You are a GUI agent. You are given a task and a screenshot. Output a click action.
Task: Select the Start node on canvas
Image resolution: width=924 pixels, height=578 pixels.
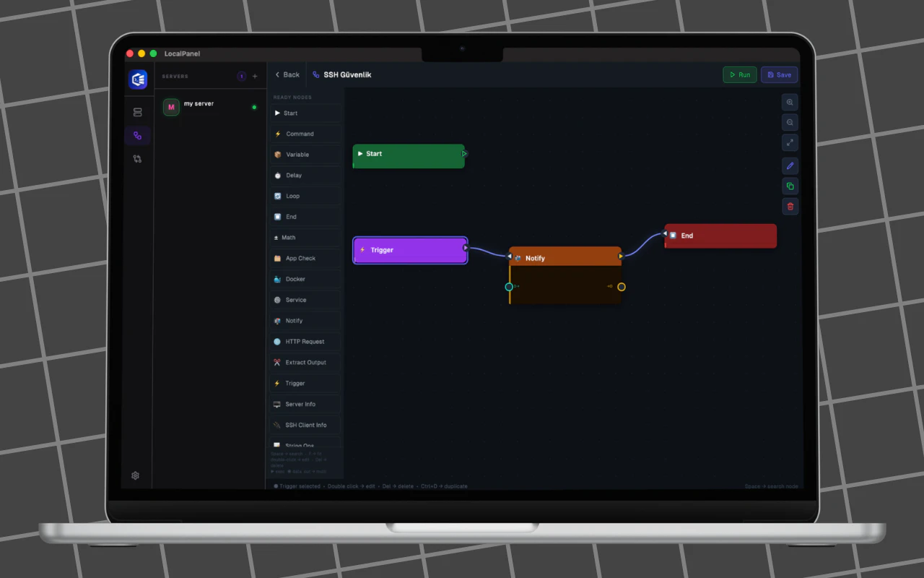pos(409,156)
